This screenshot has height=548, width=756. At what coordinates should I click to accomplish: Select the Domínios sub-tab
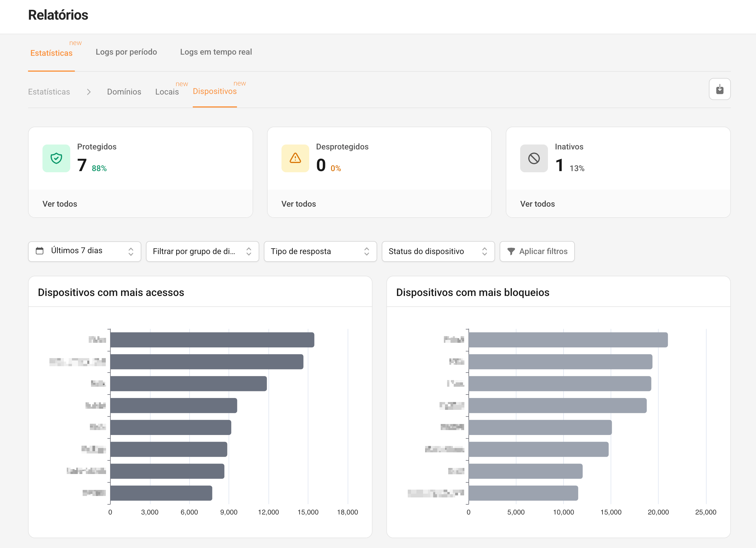pos(124,92)
